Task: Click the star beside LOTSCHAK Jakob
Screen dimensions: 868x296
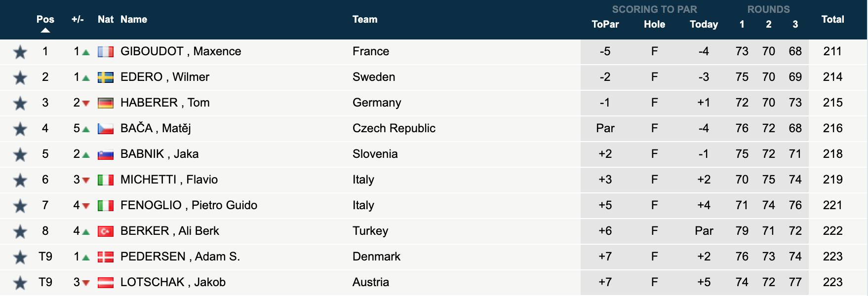Action: (20, 283)
